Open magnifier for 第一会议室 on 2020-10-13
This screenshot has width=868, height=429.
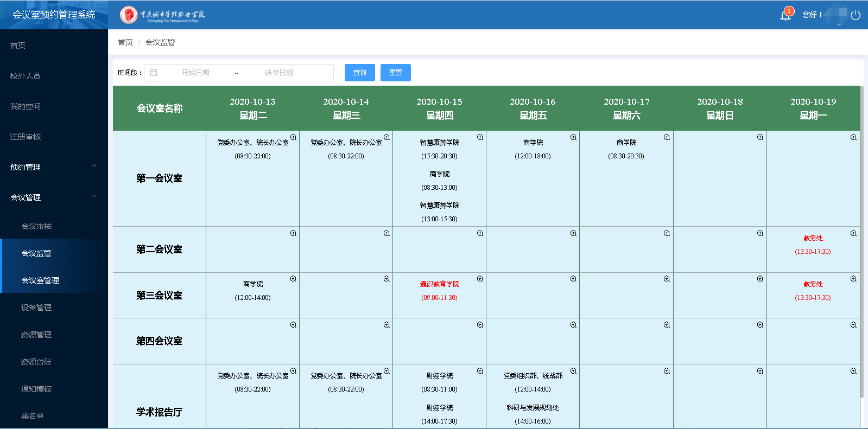[293, 137]
